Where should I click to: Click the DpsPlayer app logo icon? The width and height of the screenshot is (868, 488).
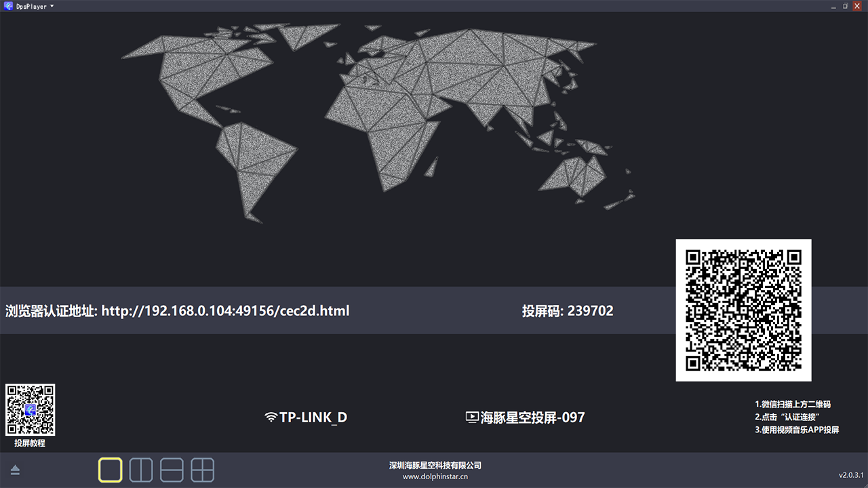point(8,6)
